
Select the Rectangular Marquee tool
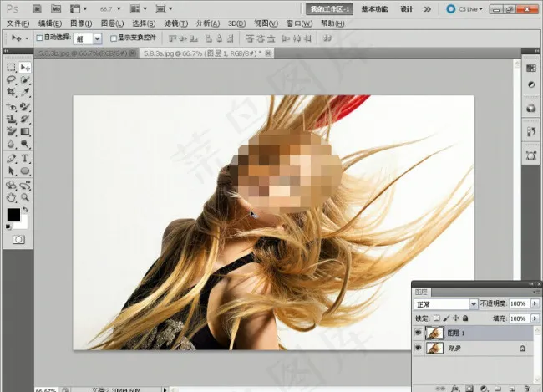(11, 67)
